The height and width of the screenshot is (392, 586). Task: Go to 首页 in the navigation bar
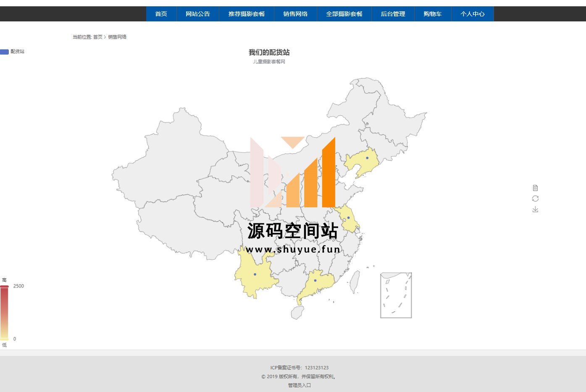(x=161, y=14)
